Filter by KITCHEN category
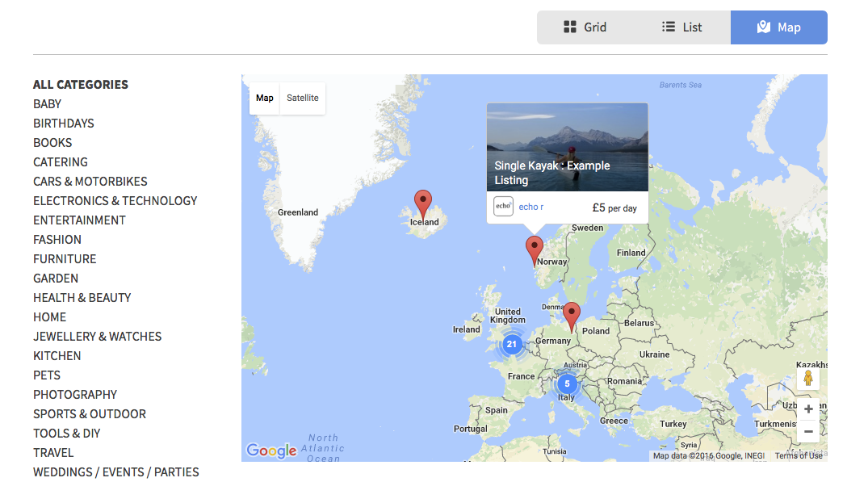 (57, 356)
